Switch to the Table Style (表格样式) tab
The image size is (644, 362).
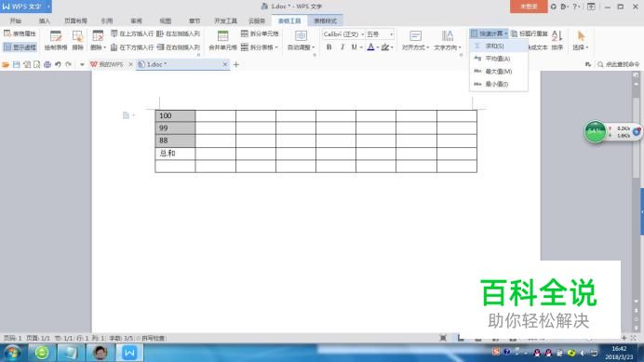pos(325,20)
